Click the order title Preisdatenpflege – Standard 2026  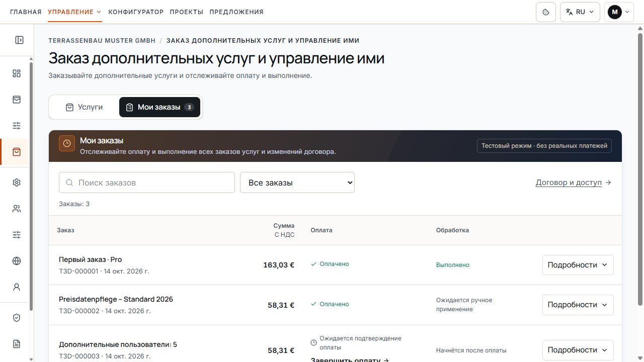coord(116,300)
